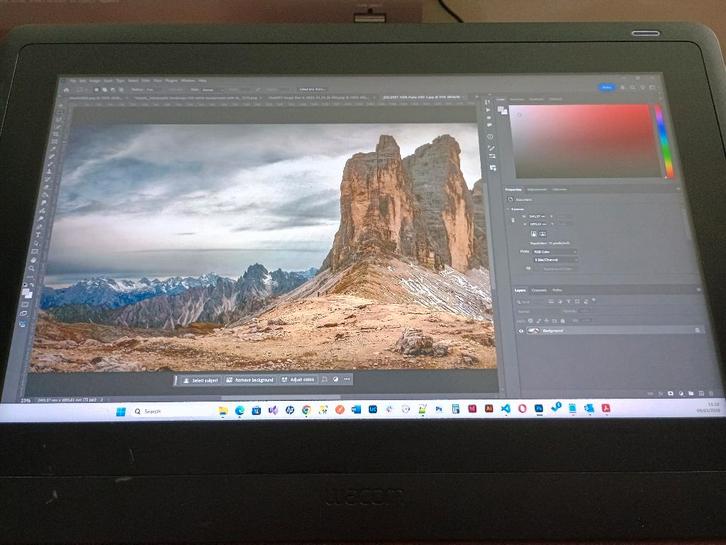Select landscape canvas orientation
This screenshot has height=545, width=726.
point(543,234)
